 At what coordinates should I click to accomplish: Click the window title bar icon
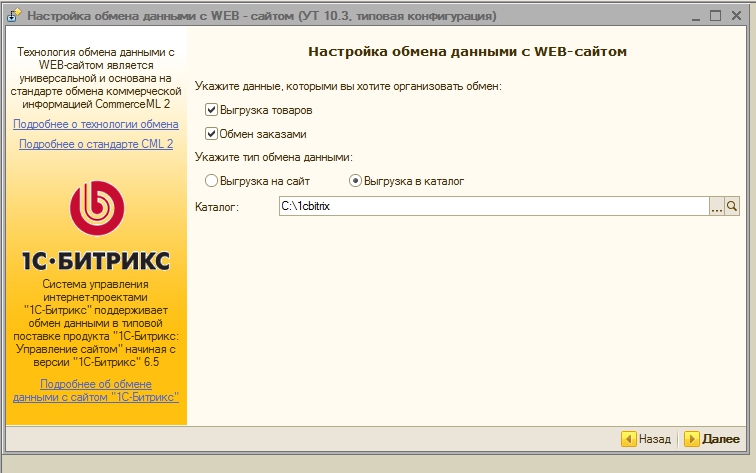click(14, 15)
